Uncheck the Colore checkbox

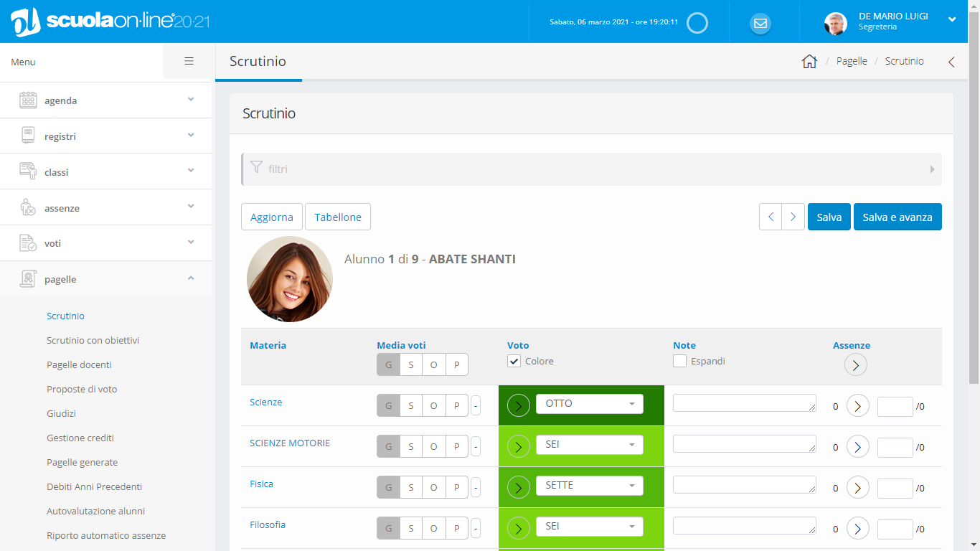pos(514,361)
